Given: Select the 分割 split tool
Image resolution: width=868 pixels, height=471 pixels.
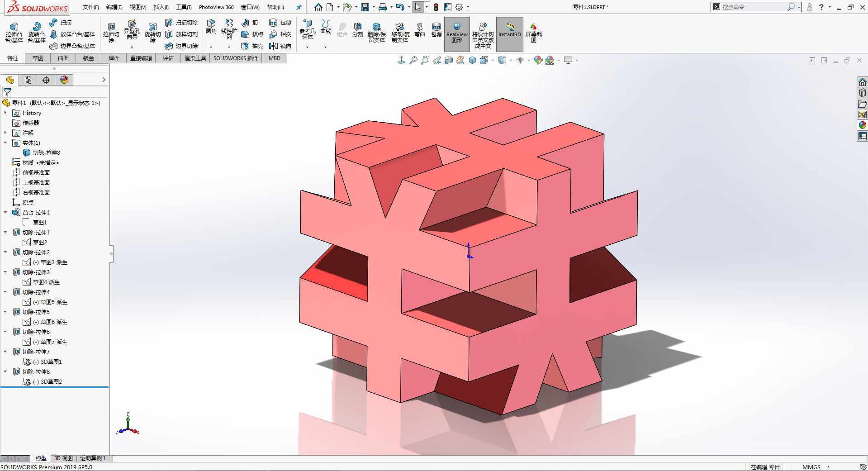Looking at the screenshot, I should pos(358,30).
